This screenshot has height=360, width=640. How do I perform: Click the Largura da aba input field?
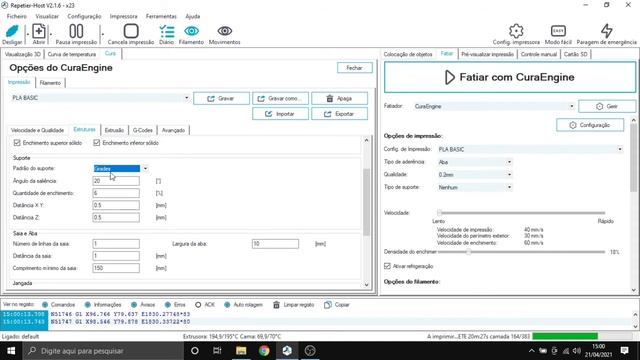tap(275, 244)
